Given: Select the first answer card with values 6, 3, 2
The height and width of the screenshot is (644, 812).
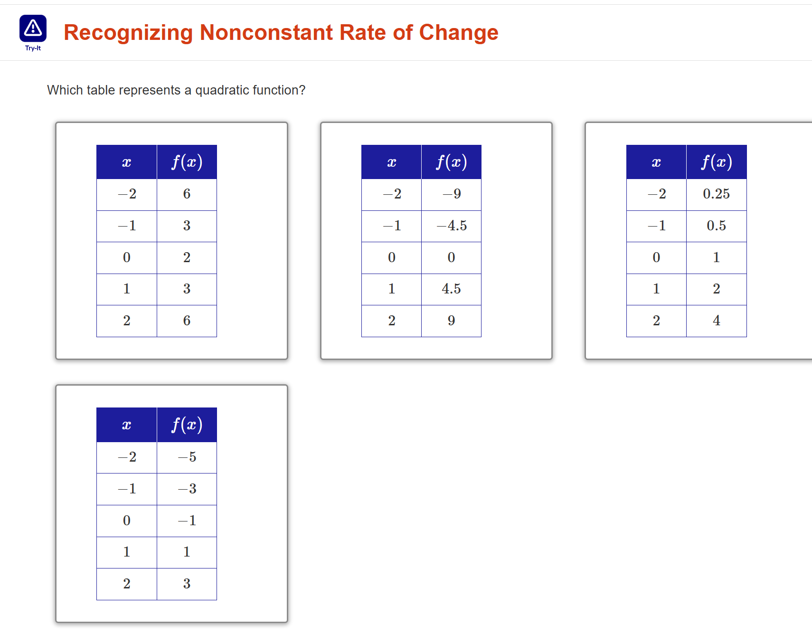Looking at the screenshot, I should 171,240.
